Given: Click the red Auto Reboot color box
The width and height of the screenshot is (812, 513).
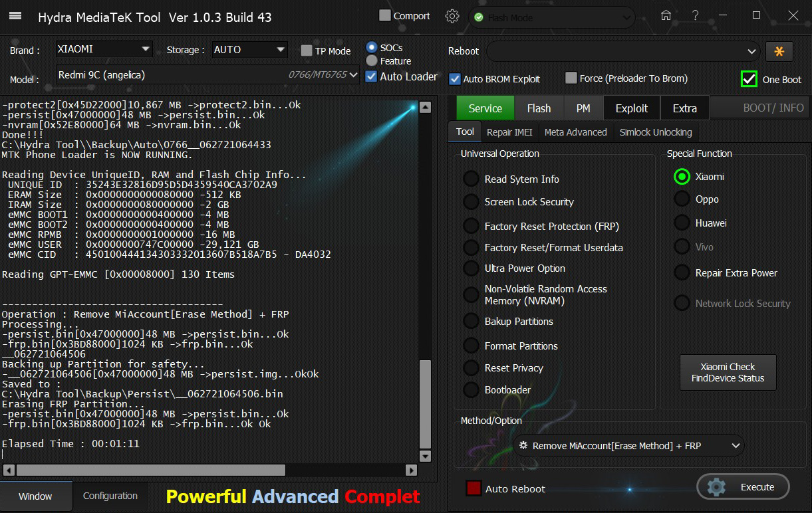Looking at the screenshot, I should (473, 488).
